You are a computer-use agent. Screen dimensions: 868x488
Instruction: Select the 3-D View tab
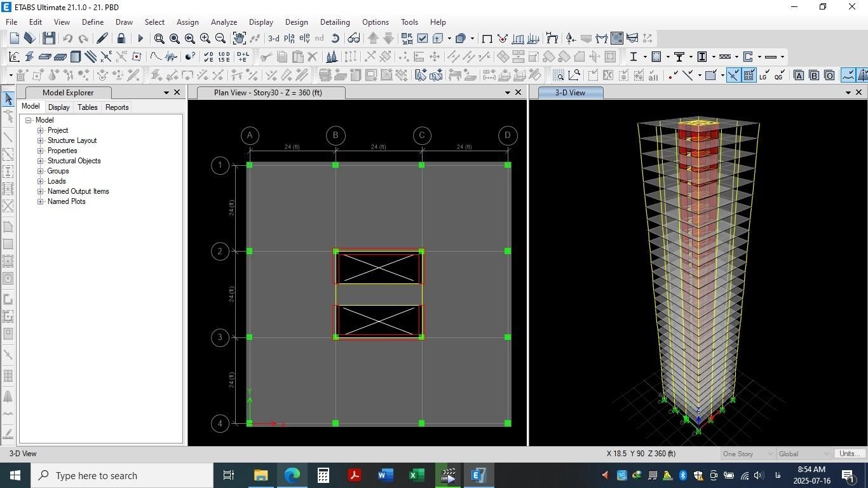(x=571, y=93)
